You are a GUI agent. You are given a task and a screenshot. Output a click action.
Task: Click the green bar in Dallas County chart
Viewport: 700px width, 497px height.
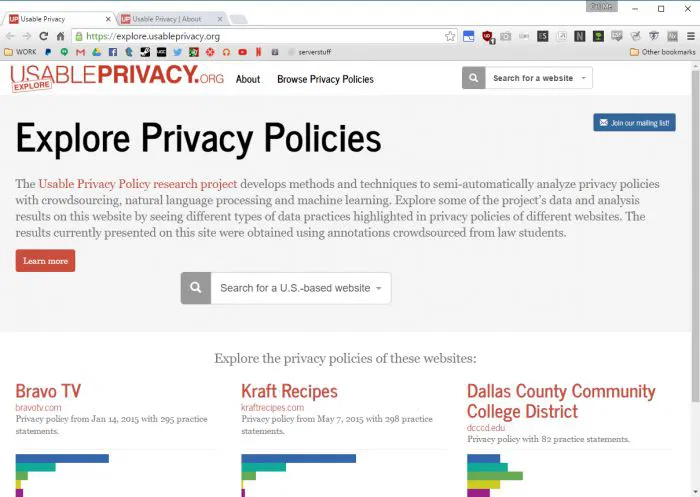495,476
